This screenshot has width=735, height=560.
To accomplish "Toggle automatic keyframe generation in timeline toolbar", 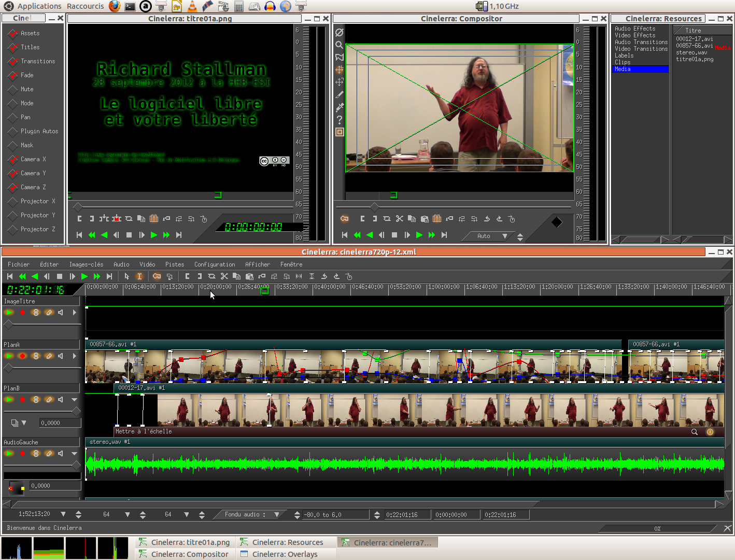I will [x=157, y=276].
